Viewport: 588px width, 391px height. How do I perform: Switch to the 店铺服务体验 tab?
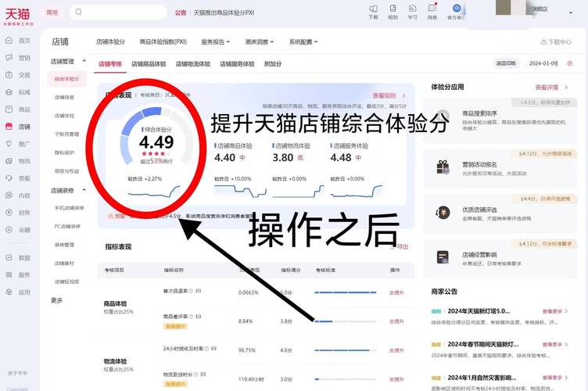coord(237,64)
